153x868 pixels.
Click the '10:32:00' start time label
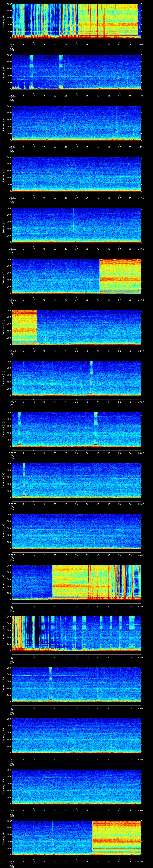click(x=12, y=197)
